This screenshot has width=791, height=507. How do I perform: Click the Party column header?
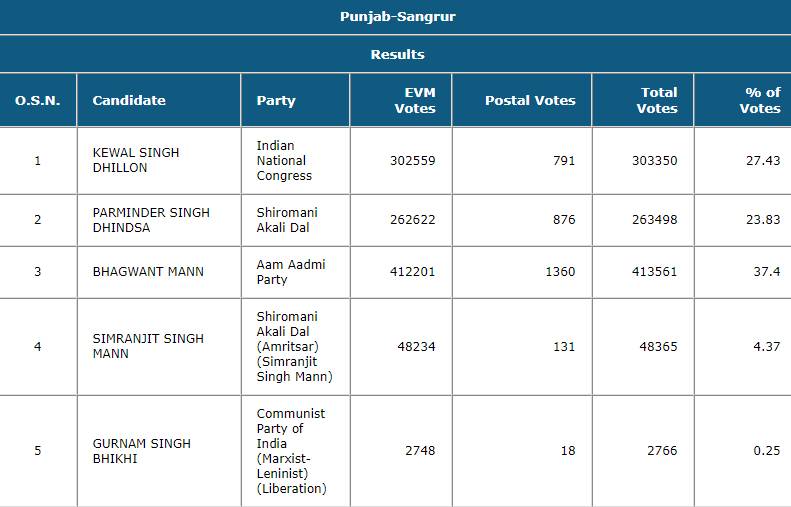tap(276, 100)
